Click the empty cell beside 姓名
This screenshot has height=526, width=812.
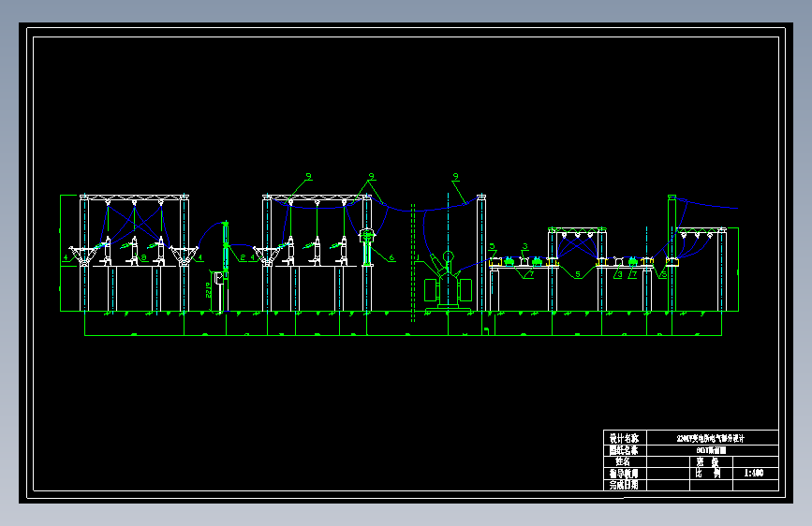tap(668, 461)
